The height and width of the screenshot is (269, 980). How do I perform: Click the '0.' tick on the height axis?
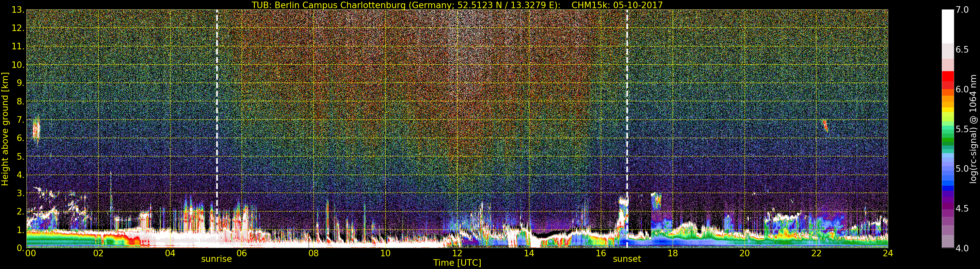click(x=21, y=248)
